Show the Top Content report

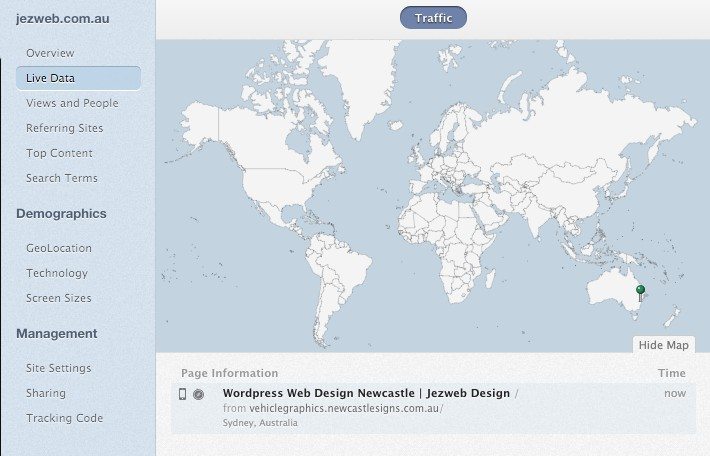click(59, 153)
